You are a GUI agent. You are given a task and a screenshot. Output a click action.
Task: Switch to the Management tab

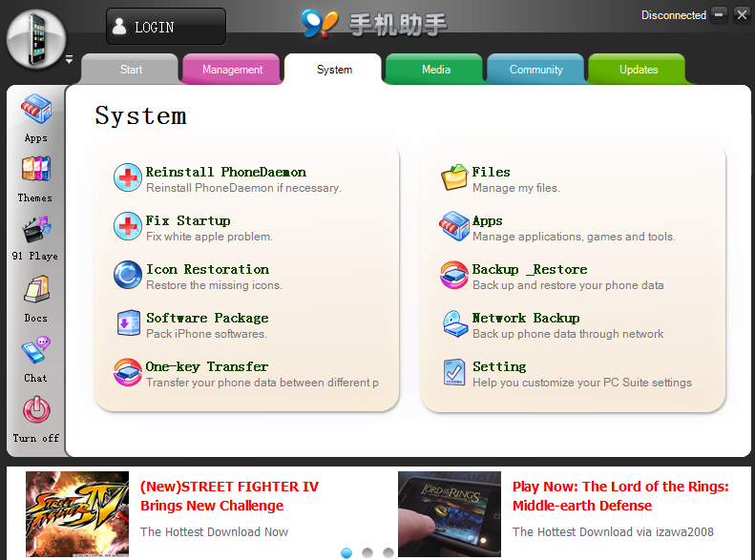click(232, 70)
